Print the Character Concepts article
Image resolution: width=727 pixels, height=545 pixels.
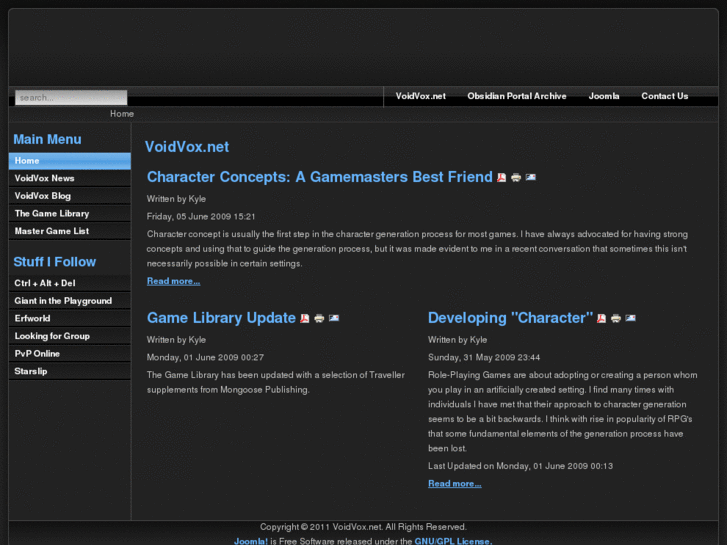516,177
